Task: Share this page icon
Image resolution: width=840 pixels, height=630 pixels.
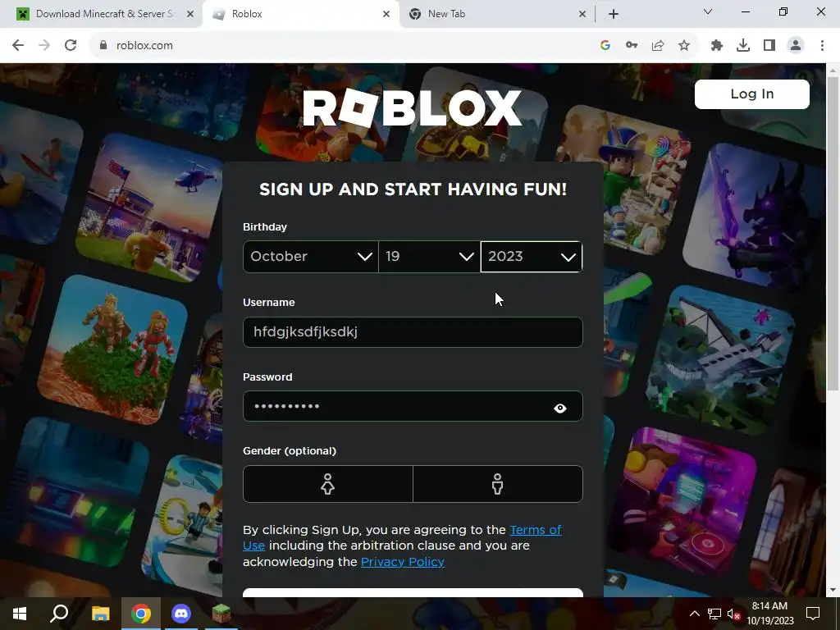Action: [658, 46]
